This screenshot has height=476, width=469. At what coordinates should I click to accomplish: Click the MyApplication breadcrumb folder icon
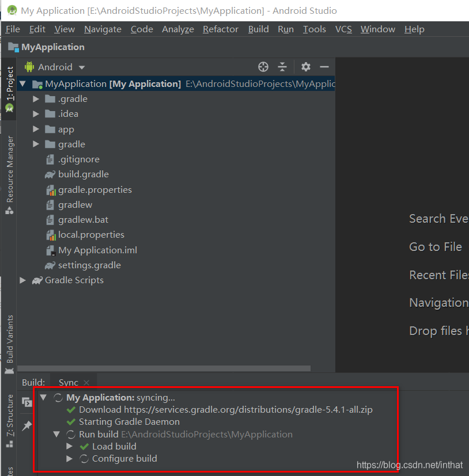[x=13, y=47]
